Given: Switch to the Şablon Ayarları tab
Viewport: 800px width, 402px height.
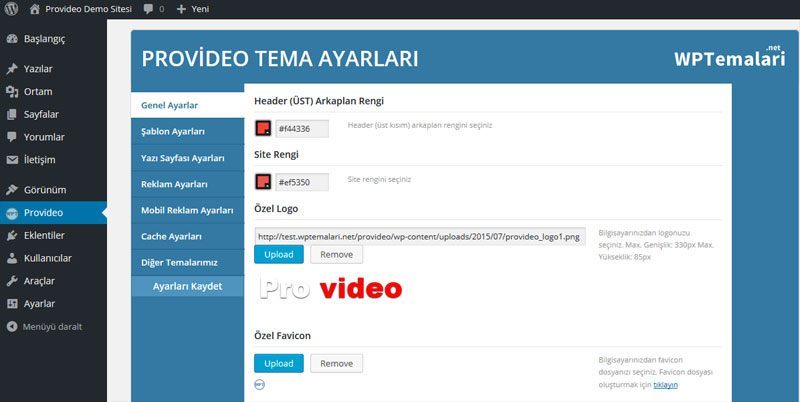Looking at the screenshot, I should (188, 132).
